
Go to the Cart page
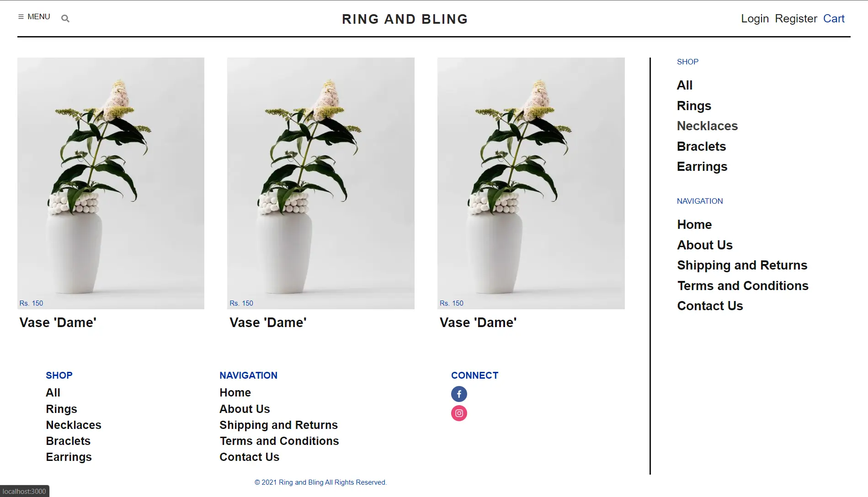(x=834, y=19)
